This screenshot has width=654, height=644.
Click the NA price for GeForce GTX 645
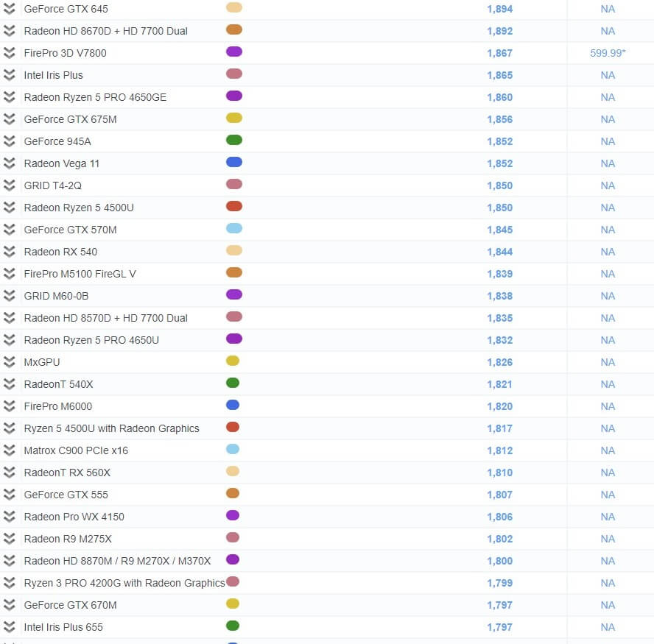pos(608,9)
